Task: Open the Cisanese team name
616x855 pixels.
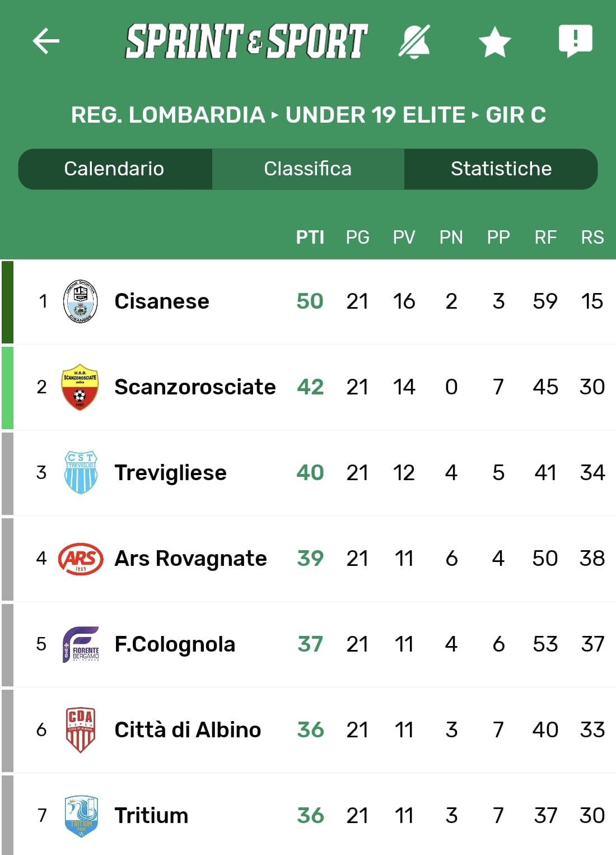Action: 161,301
